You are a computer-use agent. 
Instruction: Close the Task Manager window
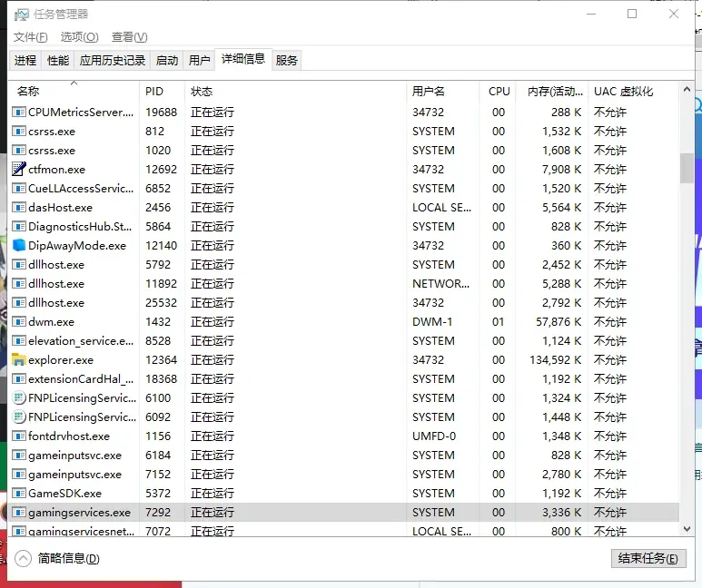click(673, 14)
